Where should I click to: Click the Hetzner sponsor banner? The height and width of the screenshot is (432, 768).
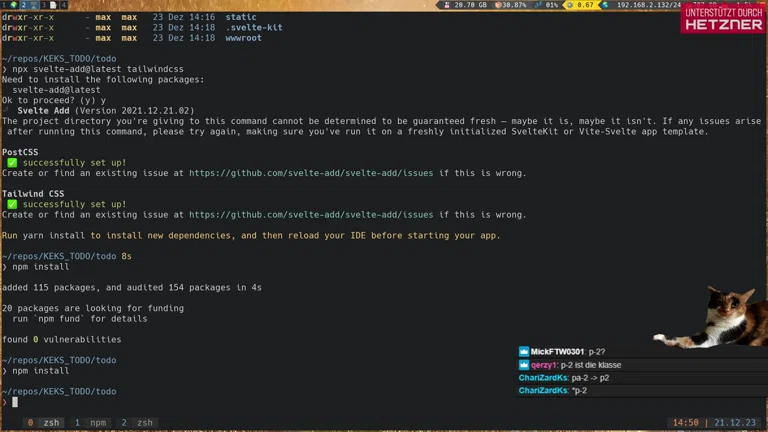point(723,19)
